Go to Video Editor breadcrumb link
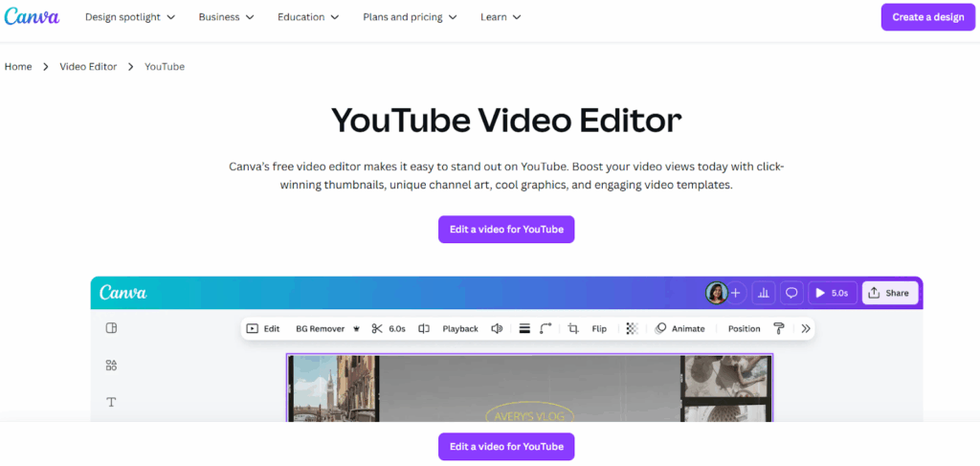 88,67
